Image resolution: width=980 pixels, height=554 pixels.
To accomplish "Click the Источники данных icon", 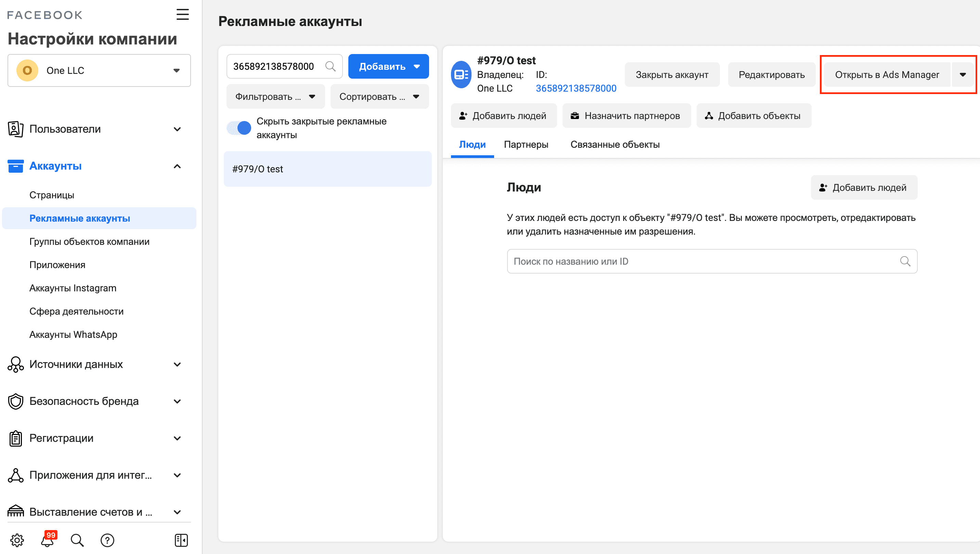I will (x=16, y=364).
